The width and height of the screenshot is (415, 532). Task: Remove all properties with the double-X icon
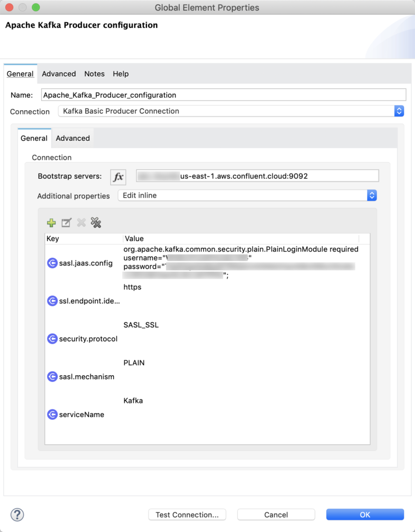(x=96, y=222)
